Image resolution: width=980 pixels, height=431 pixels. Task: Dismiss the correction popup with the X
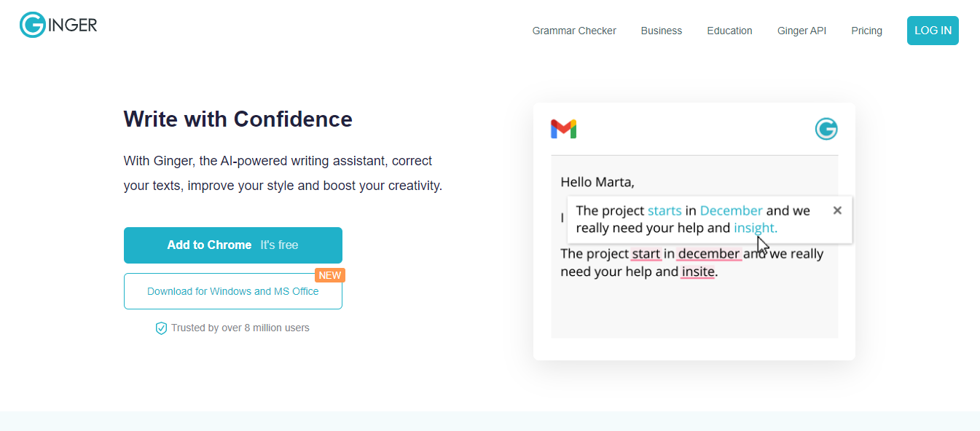(836, 210)
